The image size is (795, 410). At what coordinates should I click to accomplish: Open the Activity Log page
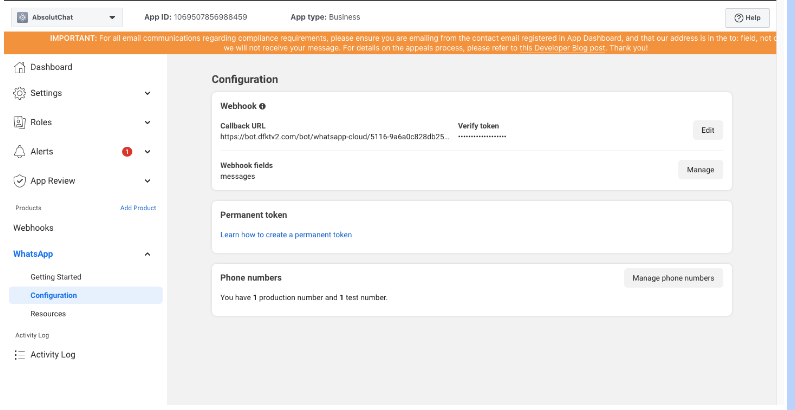click(53, 355)
